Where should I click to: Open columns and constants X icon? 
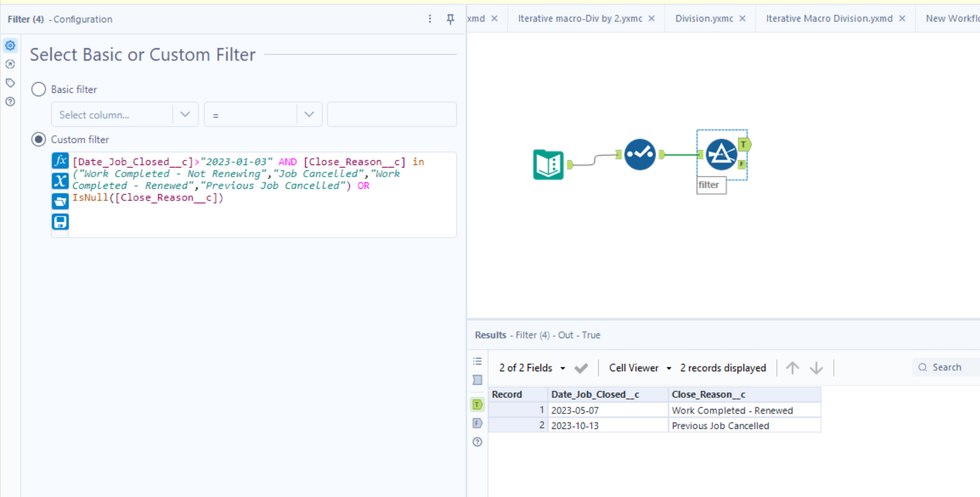pos(60,181)
